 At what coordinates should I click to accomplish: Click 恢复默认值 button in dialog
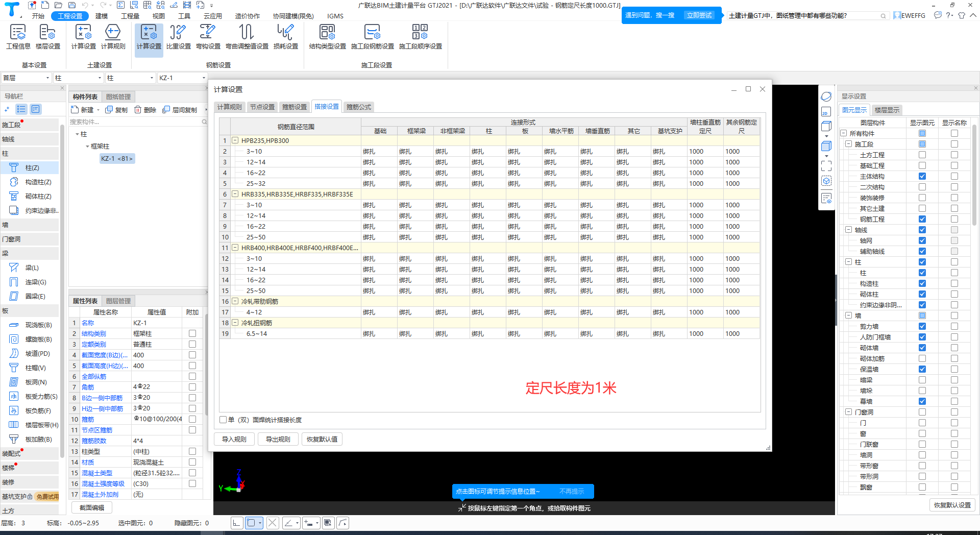[x=322, y=439]
